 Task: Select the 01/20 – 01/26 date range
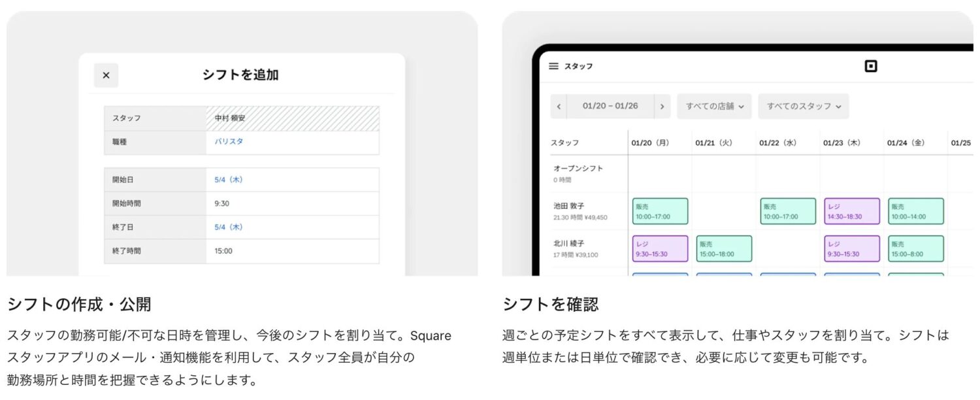[610, 106]
